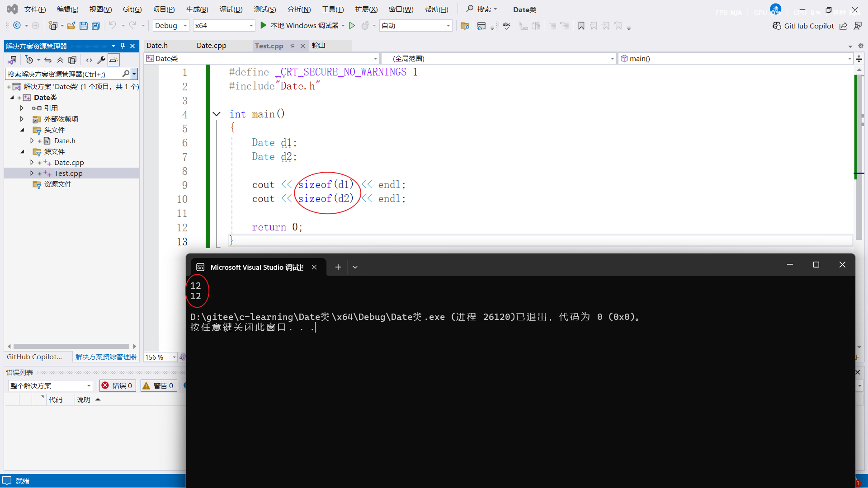Click the Open File folder icon
868x488 pixels.
point(71,26)
